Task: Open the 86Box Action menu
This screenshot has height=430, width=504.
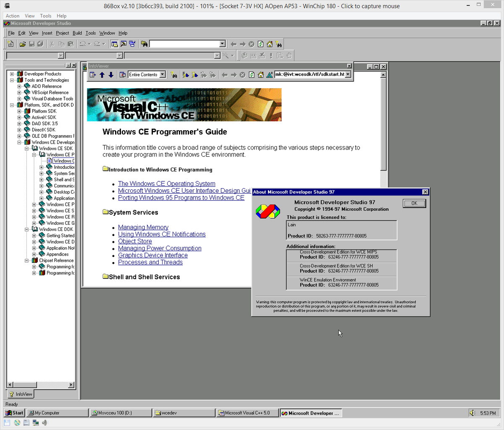Action: point(13,16)
